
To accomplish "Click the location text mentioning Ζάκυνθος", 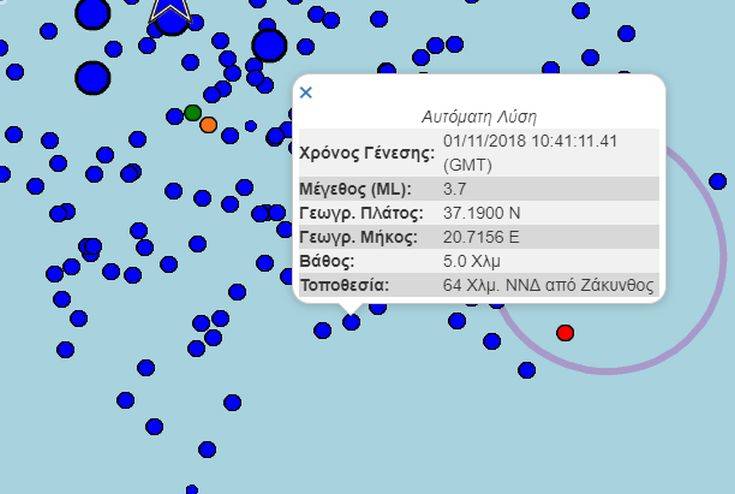I will click(x=548, y=286).
